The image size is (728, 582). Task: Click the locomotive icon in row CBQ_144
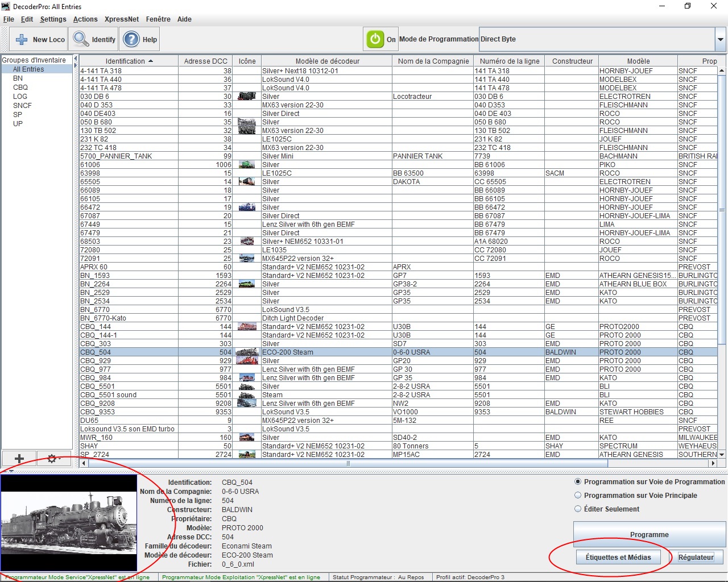point(247,327)
